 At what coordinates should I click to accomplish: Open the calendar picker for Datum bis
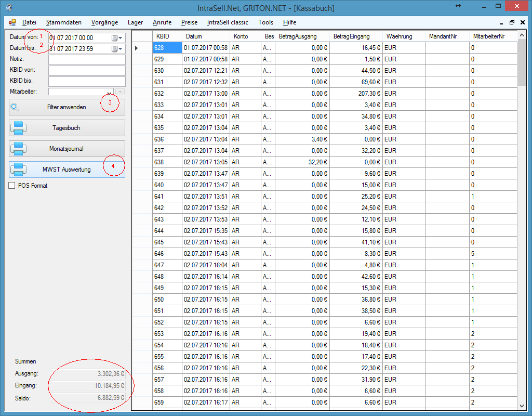tap(117, 49)
